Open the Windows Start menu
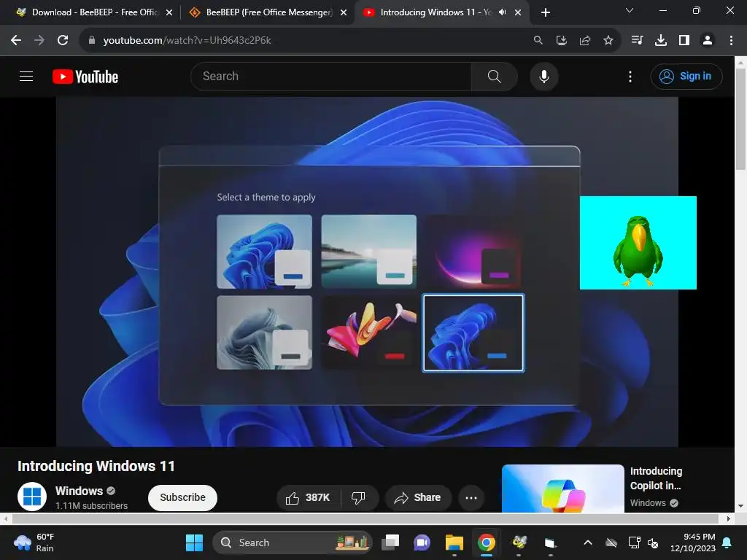Viewport: 747px width, 560px height. (x=194, y=542)
